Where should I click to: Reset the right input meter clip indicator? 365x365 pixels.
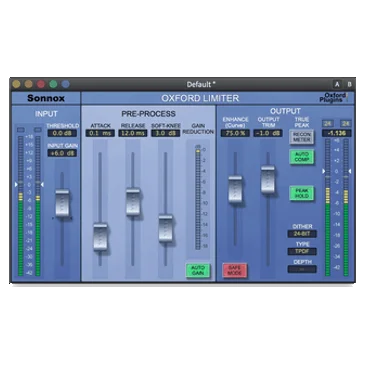38,129
